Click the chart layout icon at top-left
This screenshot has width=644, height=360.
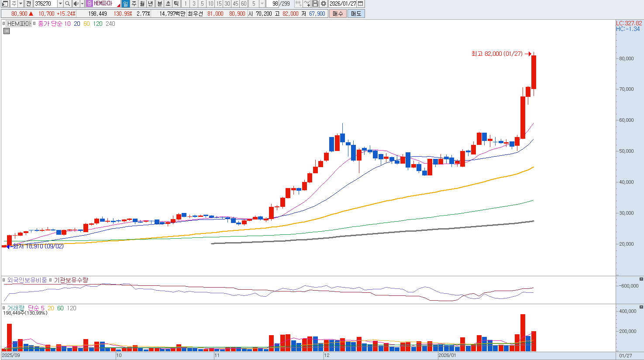(5, 3)
